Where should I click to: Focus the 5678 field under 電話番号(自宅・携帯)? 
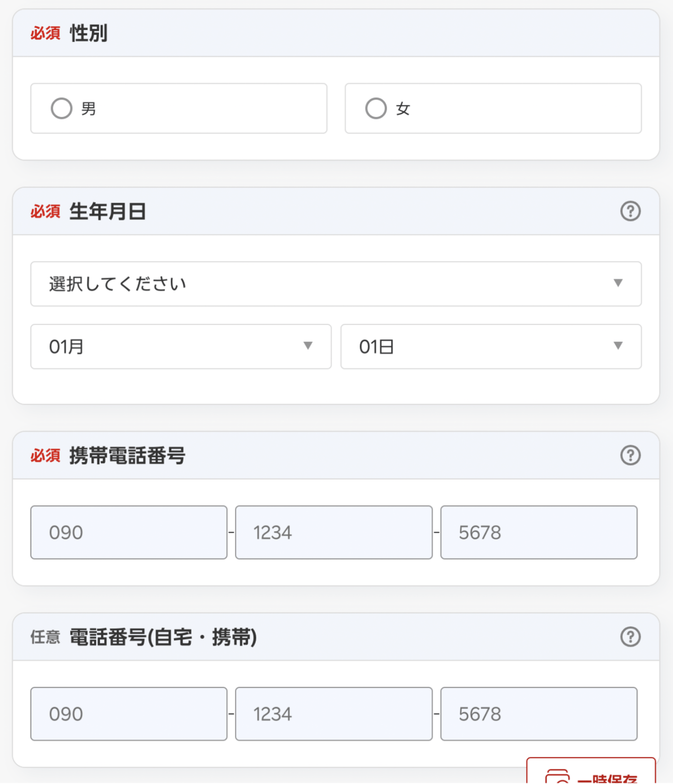[539, 714]
